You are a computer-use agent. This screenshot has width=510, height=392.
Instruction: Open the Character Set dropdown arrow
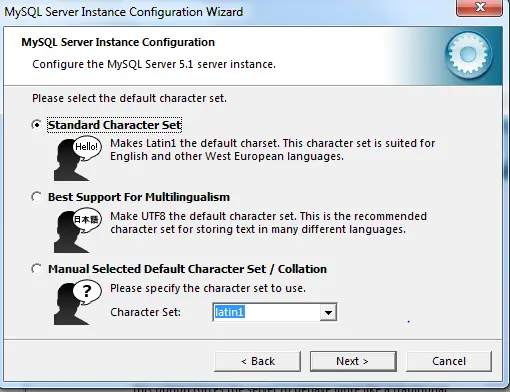[x=328, y=312]
